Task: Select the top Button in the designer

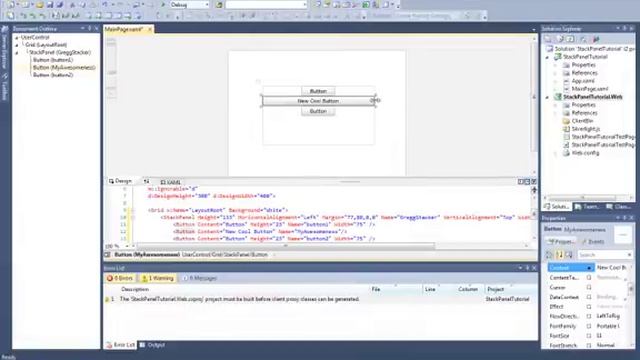Action: click(x=318, y=91)
